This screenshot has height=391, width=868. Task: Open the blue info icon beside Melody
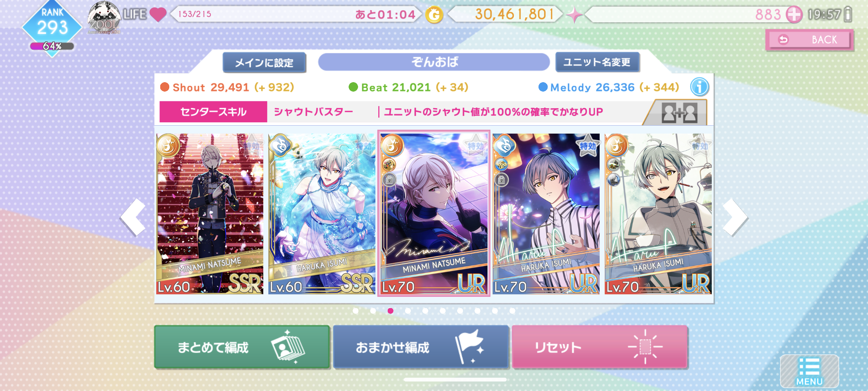point(699,87)
